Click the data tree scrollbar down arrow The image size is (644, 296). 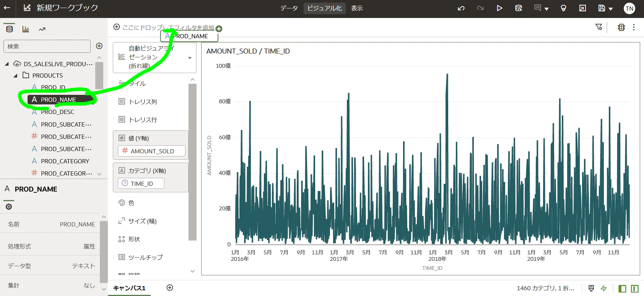click(99, 174)
